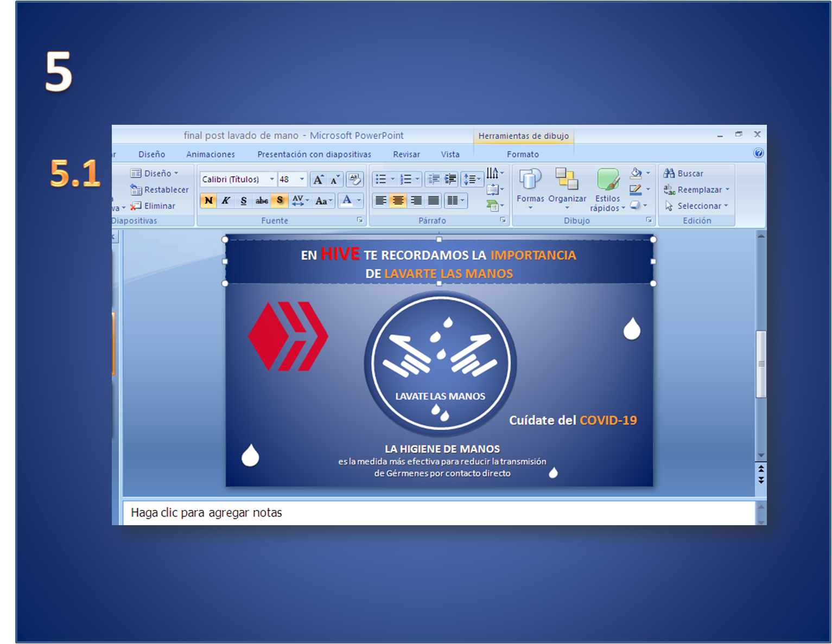The image size is (832, 644).
Task: Open Dibujo dialog launcher
Action: tap(649, 220)
